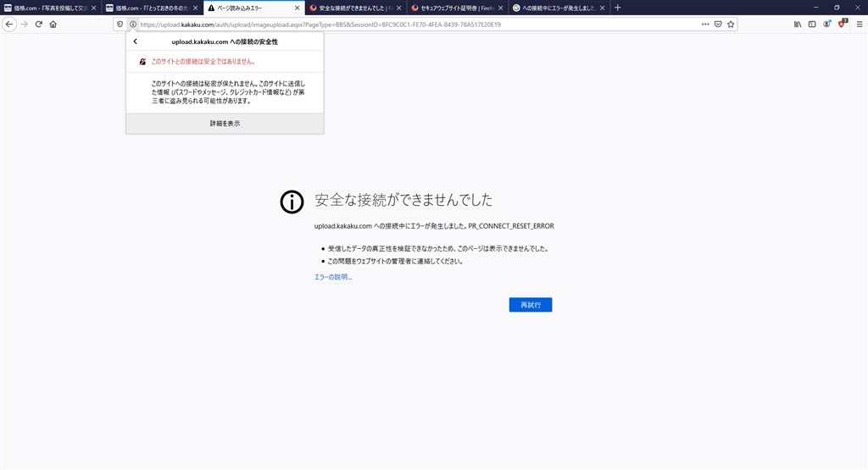Close the セキュアウェブサイト証明書 tab
868x470 pixels.
(500, 8)
